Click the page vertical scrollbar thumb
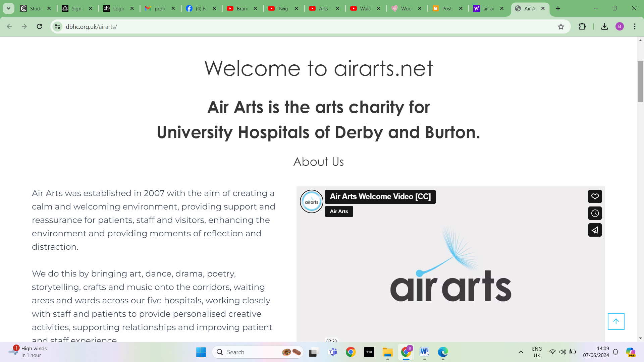The height and width of the screenshot is (362, 644). coord(640,82)
